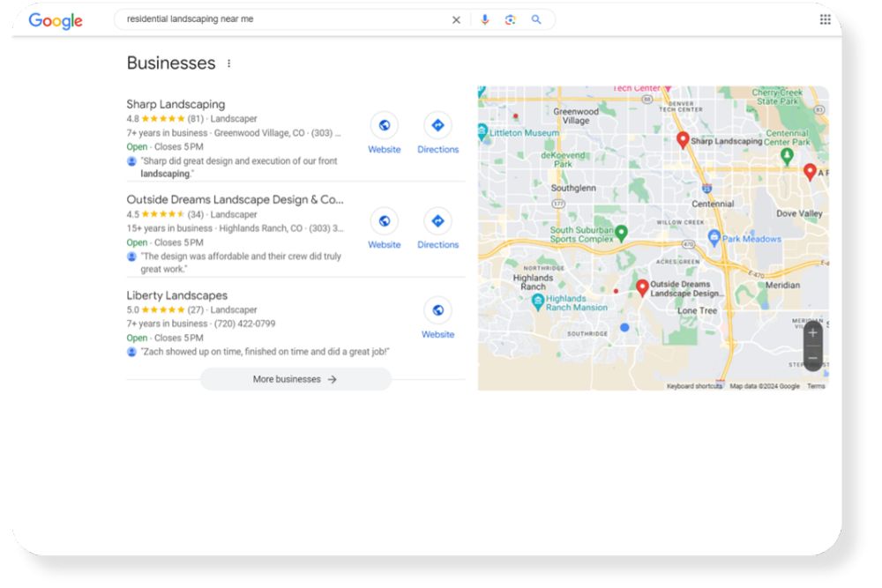Click blue current location dot
The image size is (882, 588).
tap(624, 327)
